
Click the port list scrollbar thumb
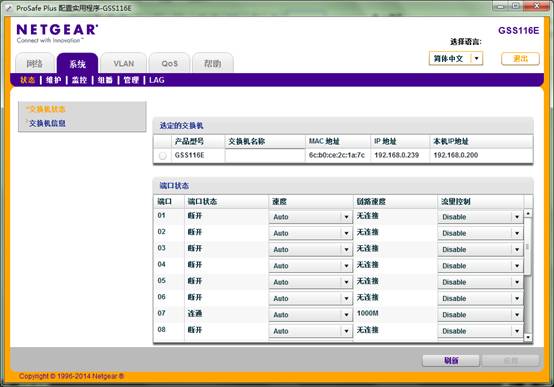click(528, 246)
